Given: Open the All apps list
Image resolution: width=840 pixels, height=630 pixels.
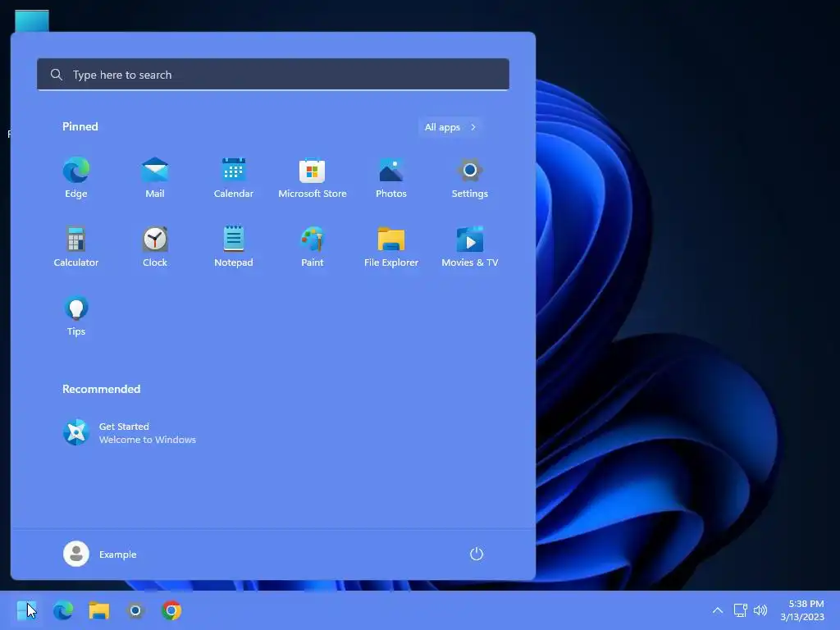Looking at the screenshot, I should click(x=450, y=127).
